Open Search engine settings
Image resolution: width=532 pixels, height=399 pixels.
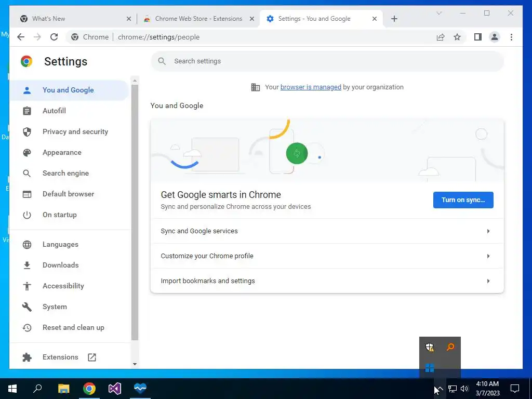coord(69,173)
